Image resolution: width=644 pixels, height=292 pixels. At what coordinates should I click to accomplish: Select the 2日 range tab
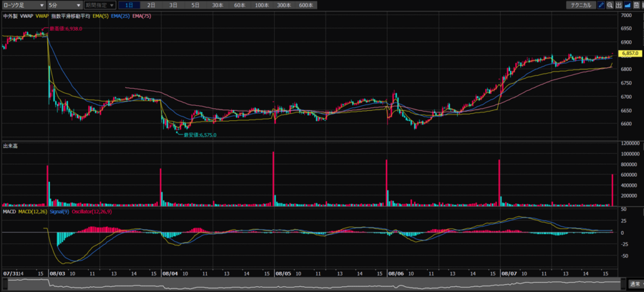click(151, 5)
